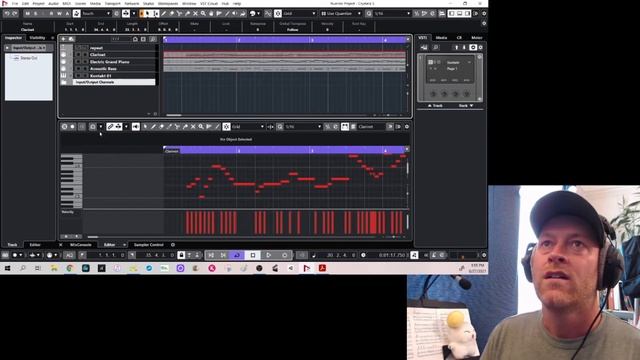Select the Zoom magnifier tool in main toolbar
The image size is (640, 360).
tap(203, 13)
